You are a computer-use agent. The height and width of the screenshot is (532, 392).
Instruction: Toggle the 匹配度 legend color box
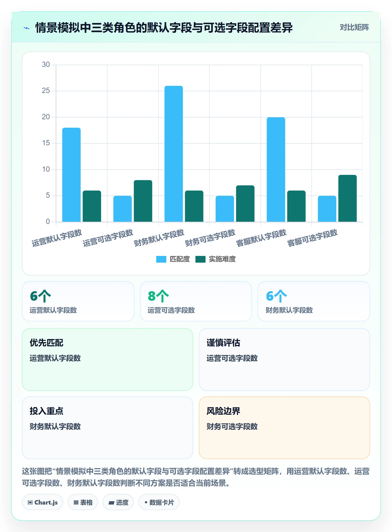pyautogui.click(x=161, y=259)
